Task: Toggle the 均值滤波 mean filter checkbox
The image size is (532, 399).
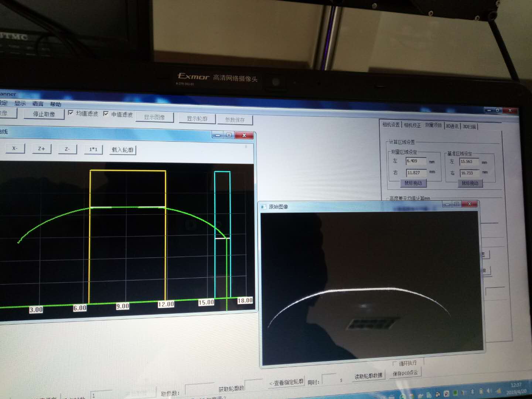Action: [x=71, y=113]
